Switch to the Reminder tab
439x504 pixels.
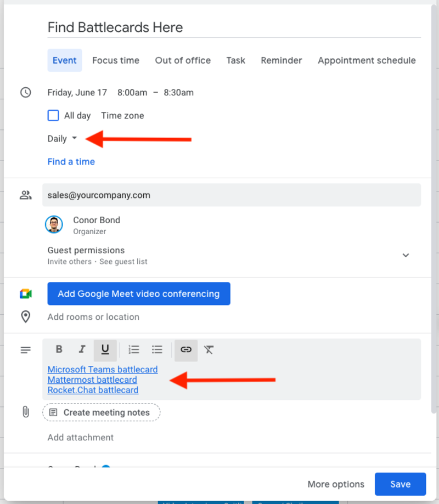click(282, 60)
